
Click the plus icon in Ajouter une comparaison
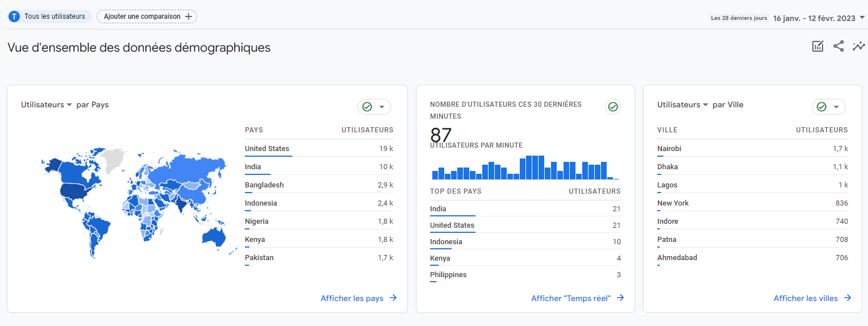189,16
